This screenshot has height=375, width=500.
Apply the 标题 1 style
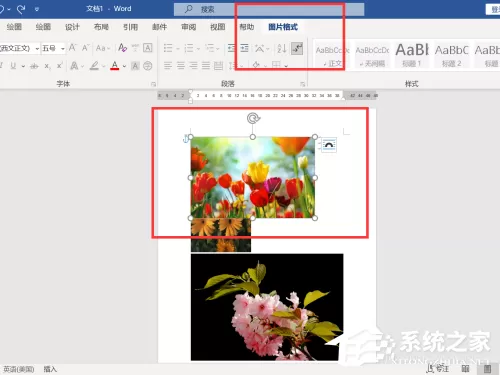point(412,54)
